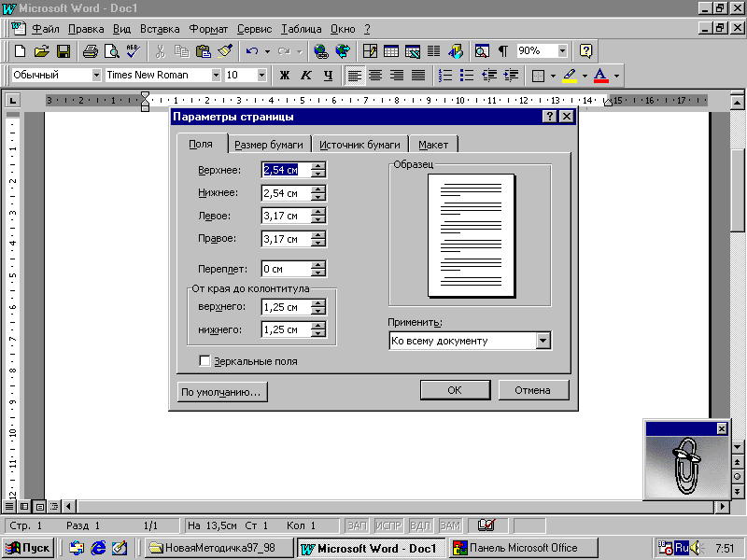Screen dimensions: 747x560
Task: Decrease the paragraph indent
Action: (488, 76)
